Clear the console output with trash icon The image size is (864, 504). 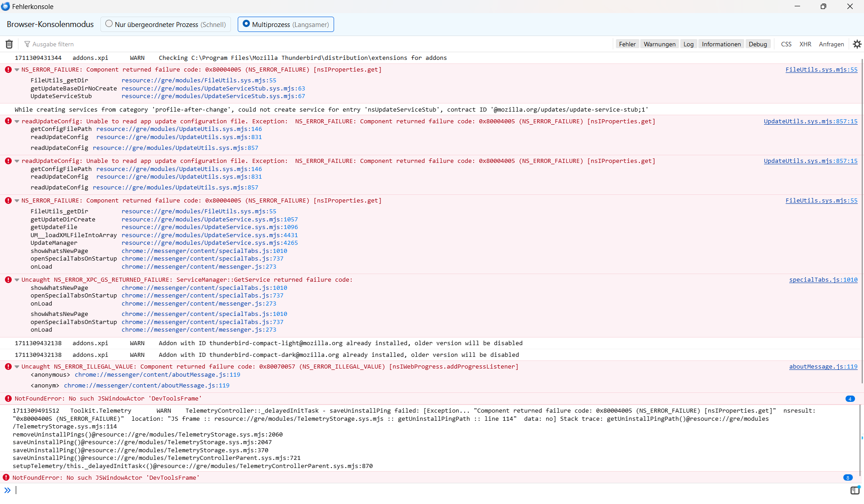tap(9, 44)
